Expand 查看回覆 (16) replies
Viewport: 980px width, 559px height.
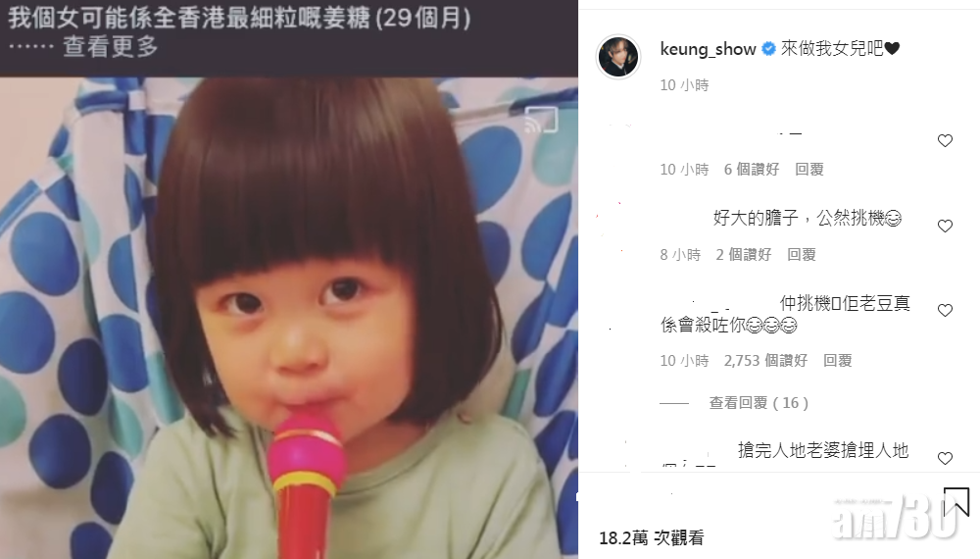click(x=759, y=403)
